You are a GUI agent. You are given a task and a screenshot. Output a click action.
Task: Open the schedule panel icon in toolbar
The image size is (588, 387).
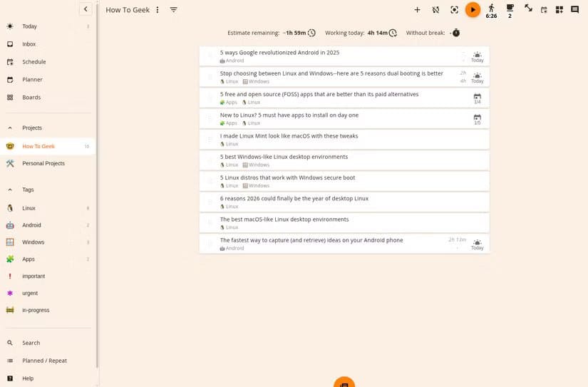click(544, 10)
